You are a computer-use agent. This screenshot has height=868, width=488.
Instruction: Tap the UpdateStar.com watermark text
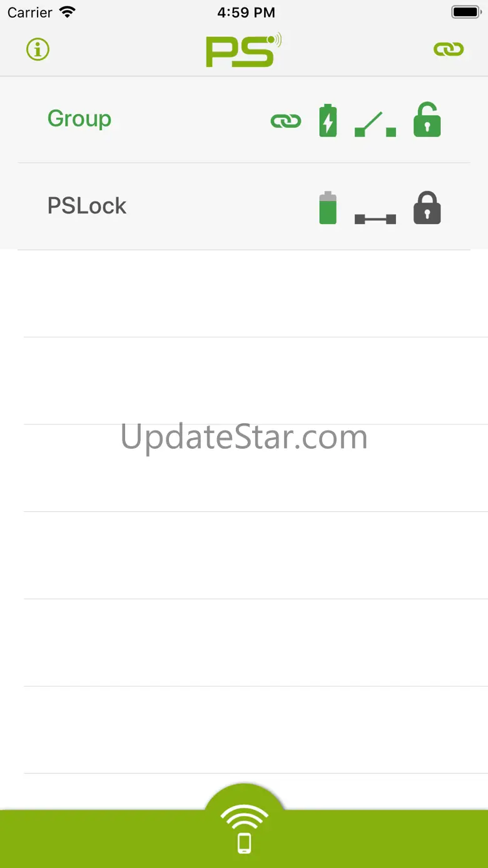[244, 437]
